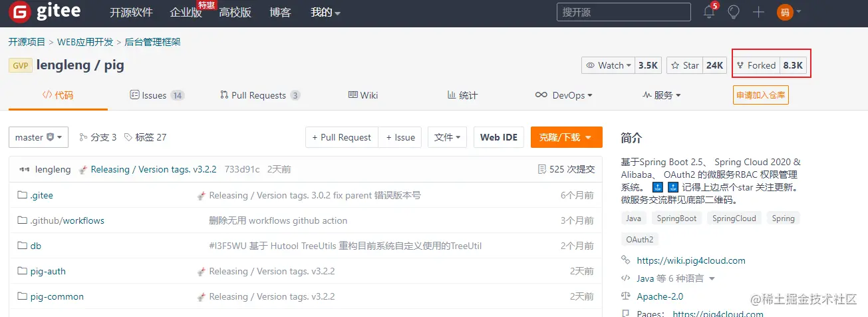This screenshot has width=868, height=317.
Task: Open the Pull Requests tab
Action: [x=260, y=95]
